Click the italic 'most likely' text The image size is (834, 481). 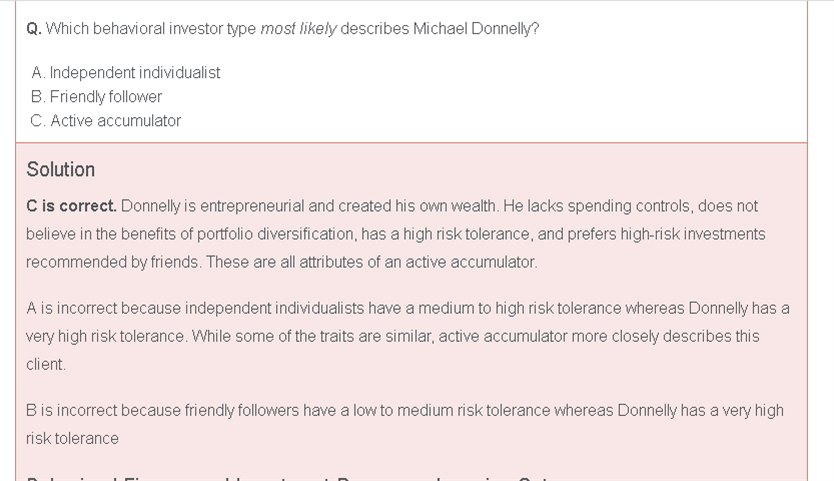tap(298, 29)
